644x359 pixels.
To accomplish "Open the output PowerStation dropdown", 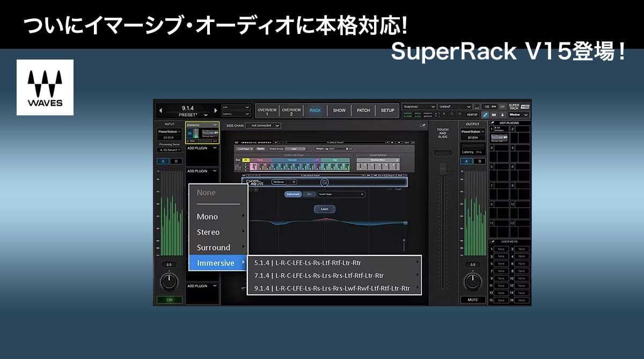I will (472, 131).
